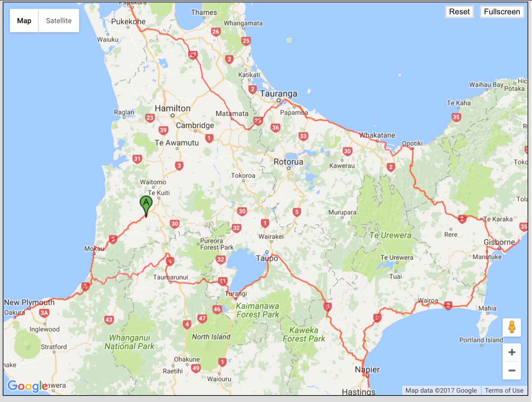The height and width of the screenshot is (402, 532).
Task: Click the Napier city label
Action: tap(367, 369)
